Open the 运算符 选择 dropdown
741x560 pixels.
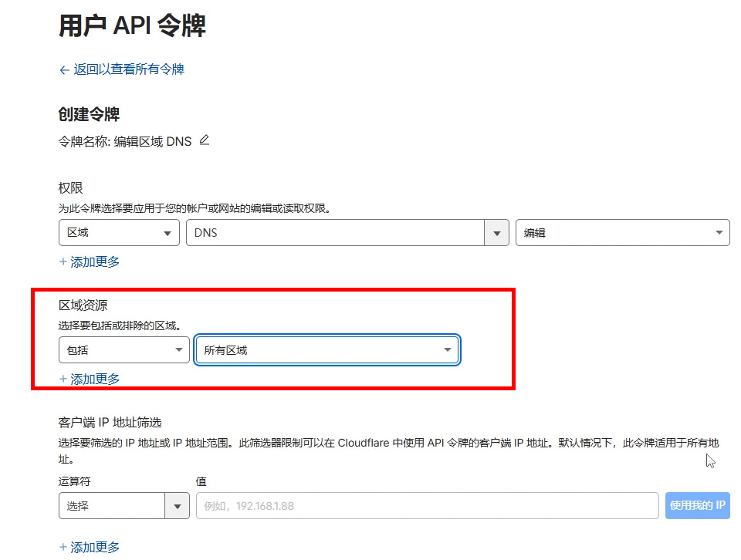coord(112,506)
